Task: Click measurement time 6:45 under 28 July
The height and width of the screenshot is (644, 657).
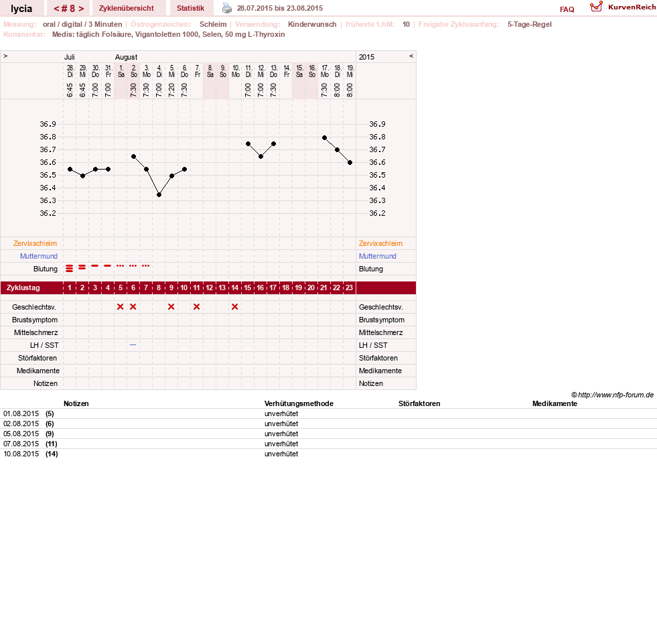Action: 70,90
